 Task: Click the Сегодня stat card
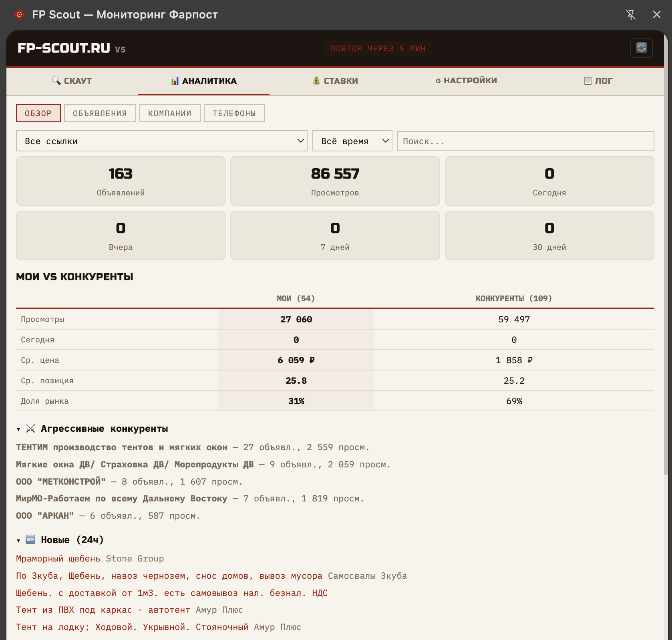(x=549, y=181)
